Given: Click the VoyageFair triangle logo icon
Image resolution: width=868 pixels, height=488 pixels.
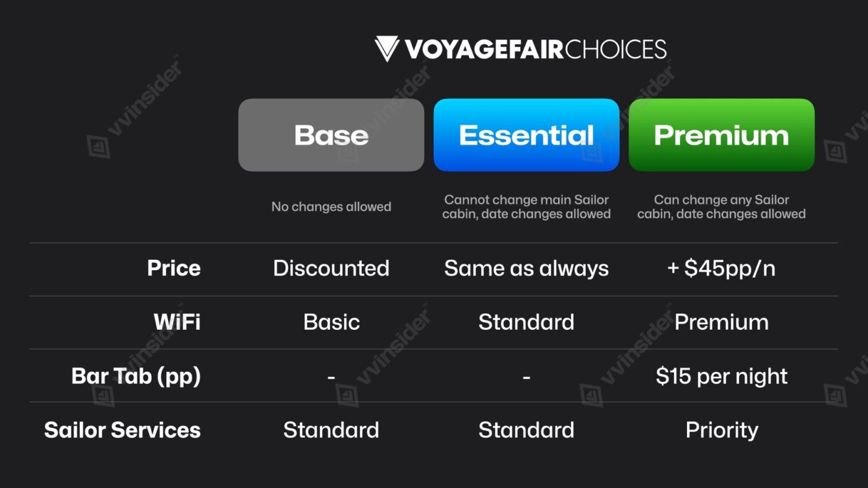Looking at the screenshot, I should (387, 49).
